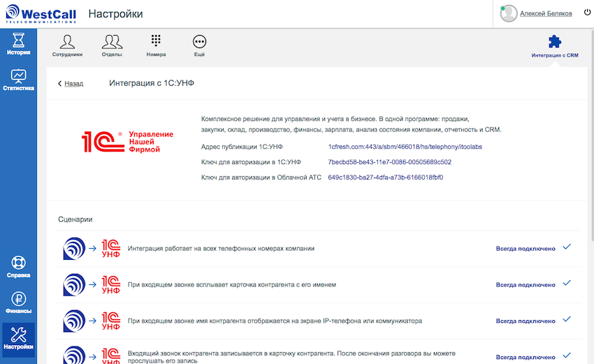Open the Отделы settings tab
The image size is (594, 364).
pos(112,46)
